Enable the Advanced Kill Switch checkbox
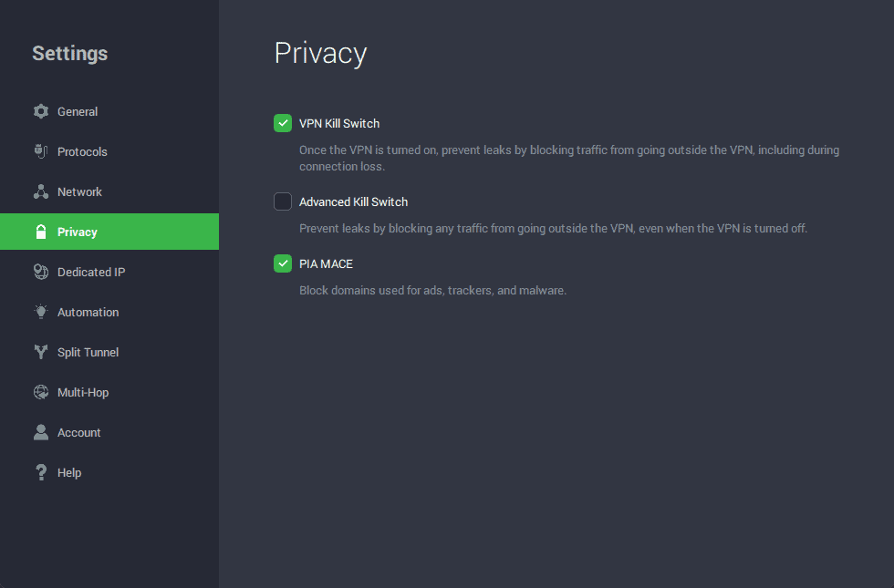This screenshot has height=588, width=894. [x=283, y=201]
